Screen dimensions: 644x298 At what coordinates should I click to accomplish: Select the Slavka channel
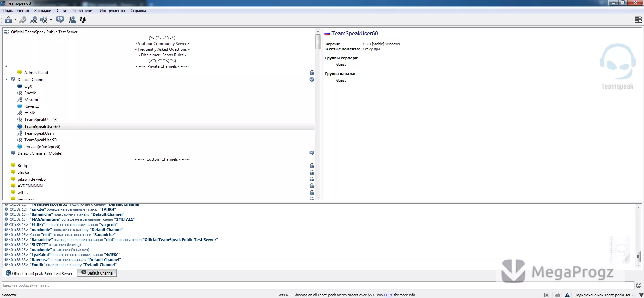click(23, 172)
